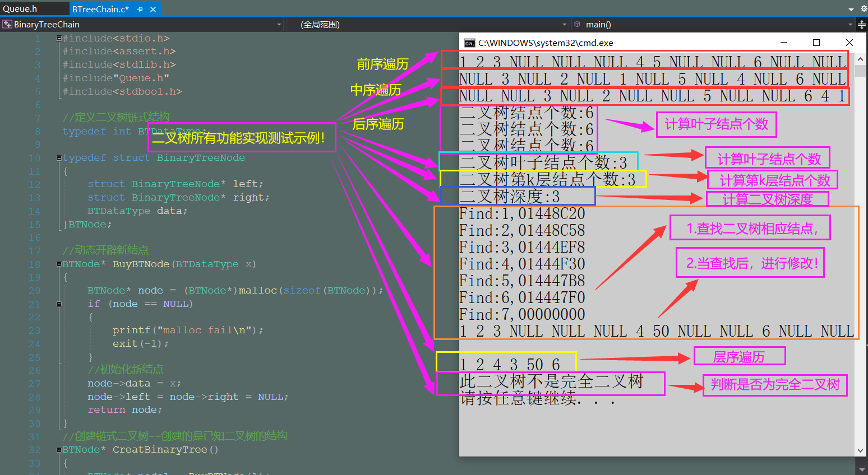Click the console scrollbar up arrow
The height and width of the screenshot is (475, 868).
click(x=861, y=59)
